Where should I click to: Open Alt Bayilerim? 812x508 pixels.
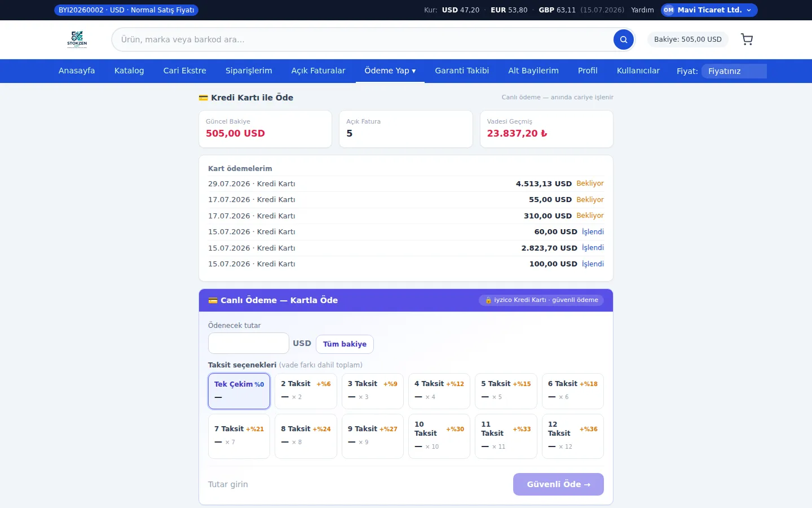pyautogui.click(x=533, y=71)
